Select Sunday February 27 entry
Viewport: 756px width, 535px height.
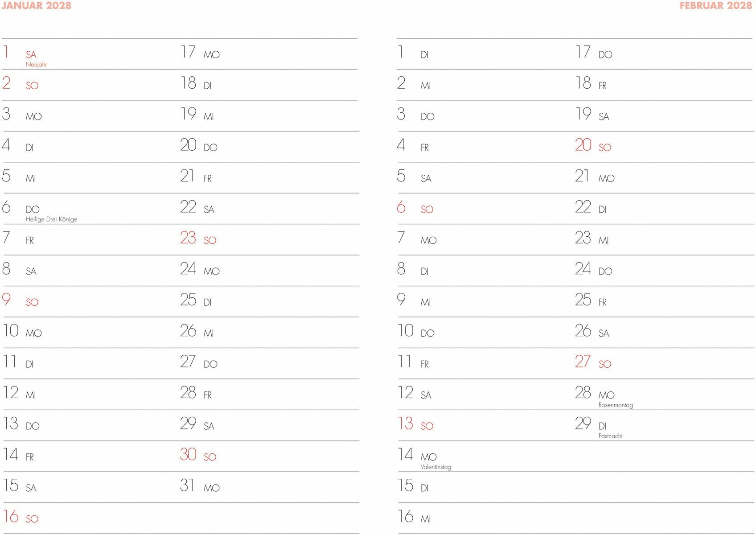click(664, 363)
